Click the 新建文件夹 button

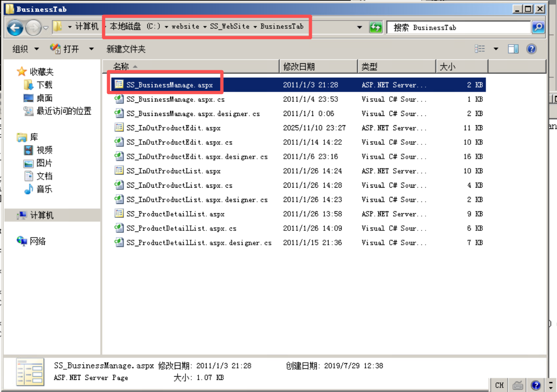pos(126,49)
